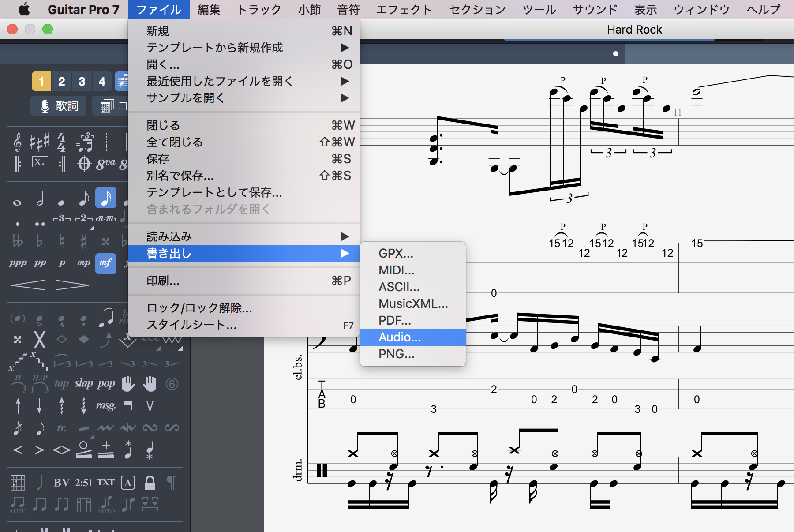Choose the whole note duration

pos(17,202)
